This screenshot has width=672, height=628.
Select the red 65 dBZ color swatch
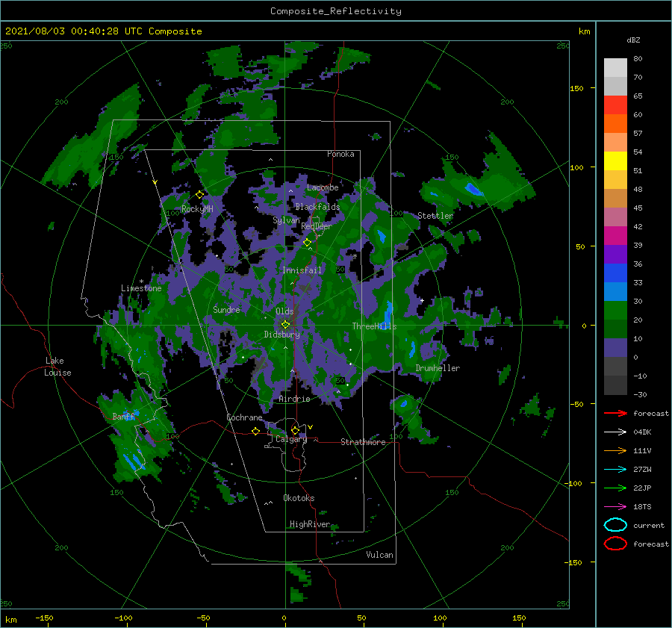click(x=615, y=105)
